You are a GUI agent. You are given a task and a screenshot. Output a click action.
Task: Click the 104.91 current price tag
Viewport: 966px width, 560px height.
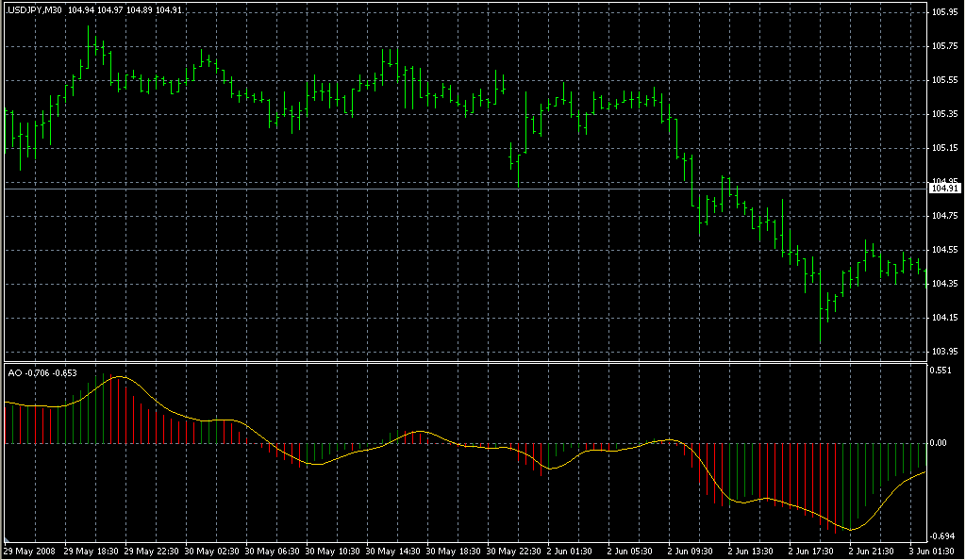pyautogui.click(x=943, y=189)
